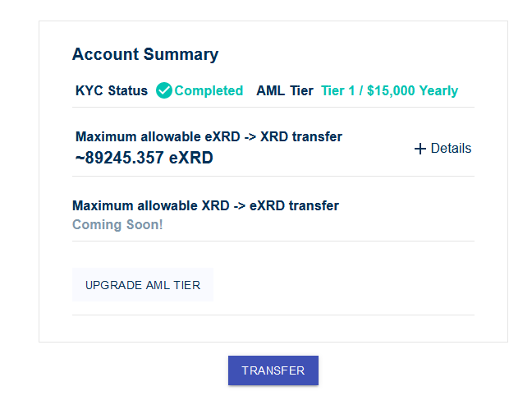Image resolution: width=532 pixels, height=414 pixels.
Task: Click Maximum allowable eXRD -> XRD transfer label
Action: [209, 136]
